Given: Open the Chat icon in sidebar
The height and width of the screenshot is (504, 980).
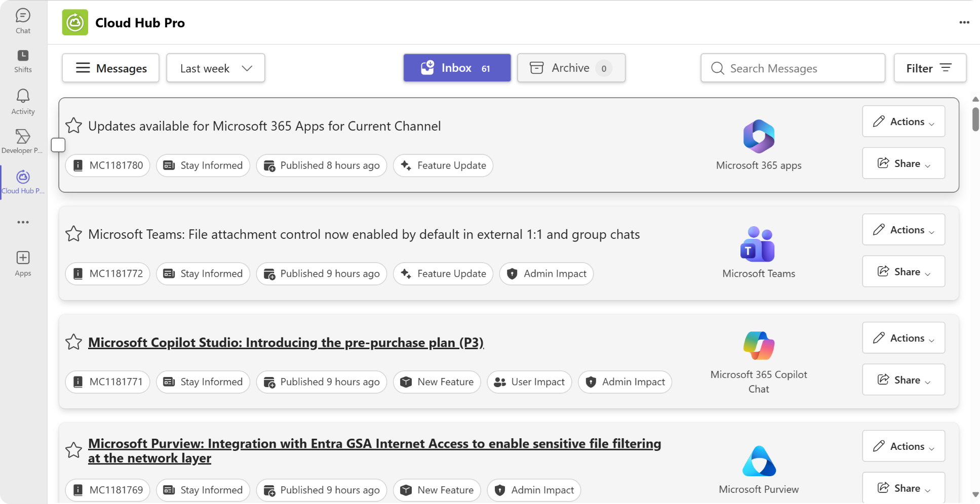Looking at the screenshot, I should [23, 16].
